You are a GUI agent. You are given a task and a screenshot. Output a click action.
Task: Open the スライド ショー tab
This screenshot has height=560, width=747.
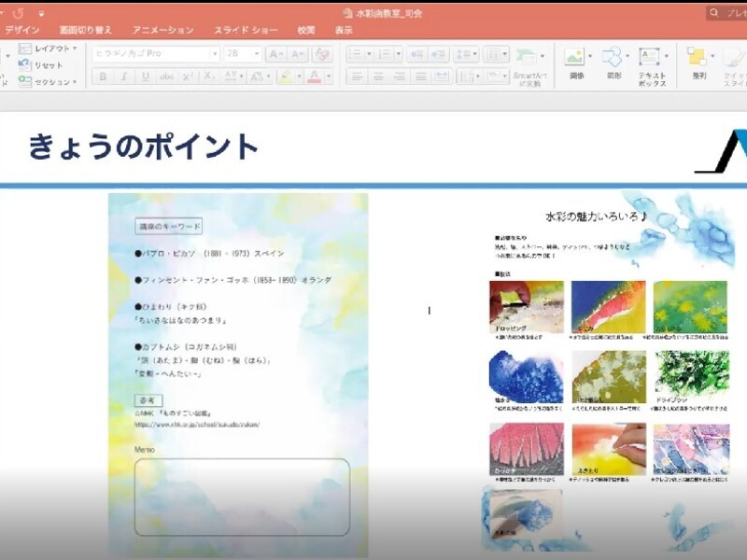pos(246,31)
